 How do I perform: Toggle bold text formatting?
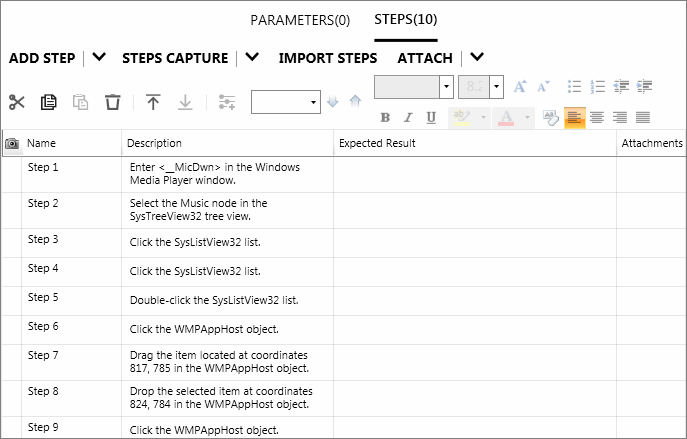click(x=387, y=117)
